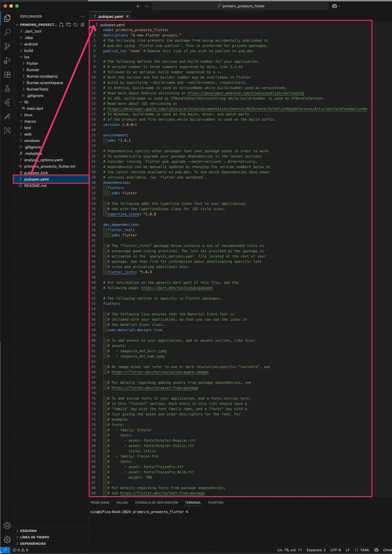Switch to CONSOLA DE DEPURACIÓN tab
The width and height of the screenshot is (392, 554).
[156, 503]
